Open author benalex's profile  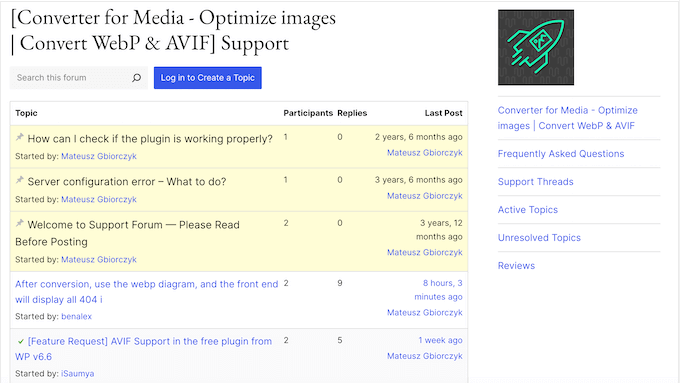76,317
